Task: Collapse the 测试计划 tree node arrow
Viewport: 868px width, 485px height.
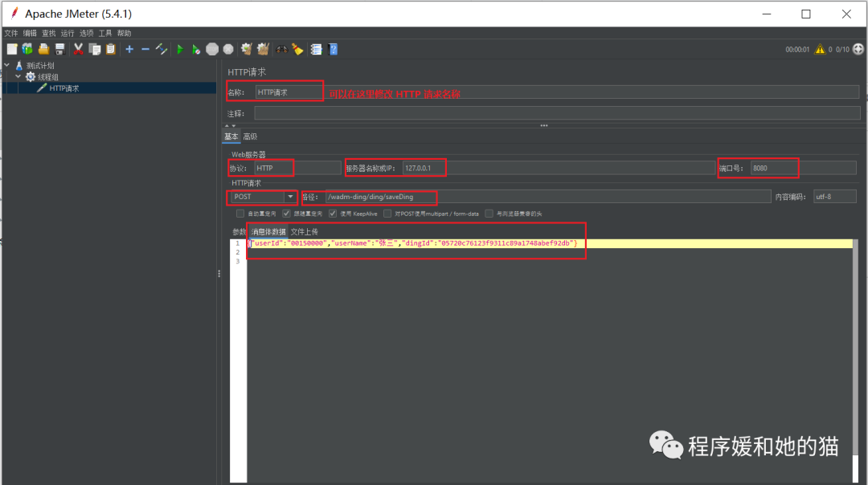Action: point(6,65)
